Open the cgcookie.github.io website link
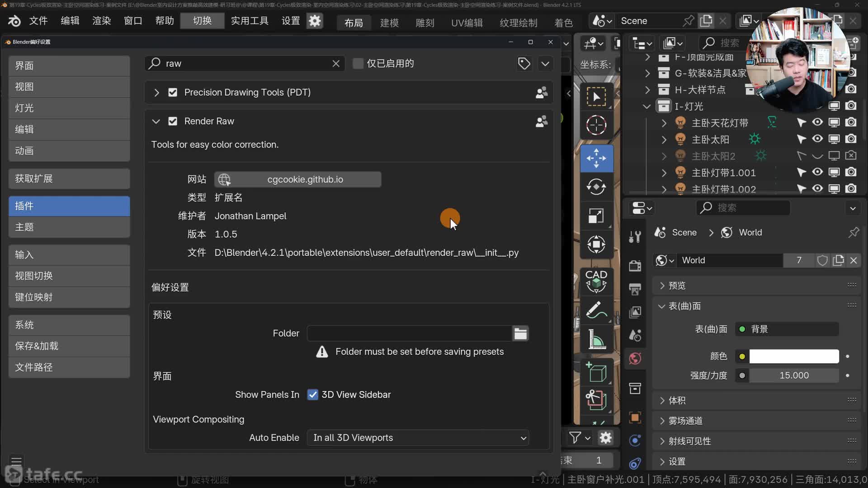The image size is (868, 488). 298,179
